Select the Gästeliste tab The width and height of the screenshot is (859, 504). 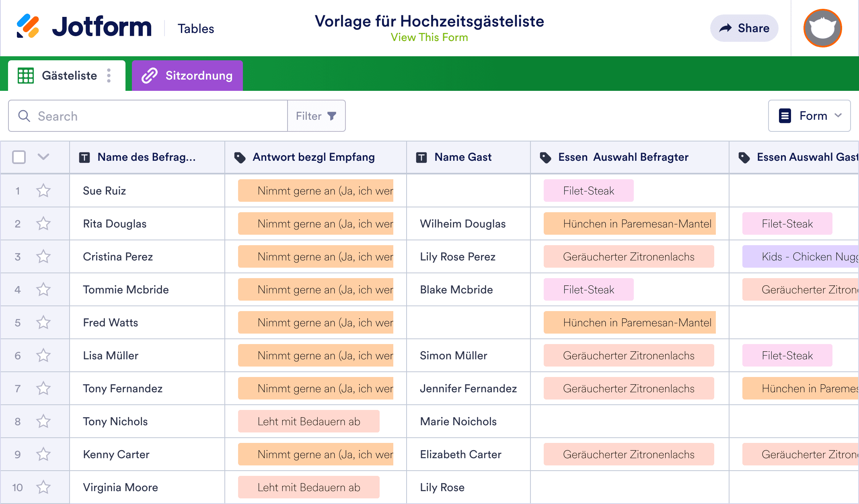coord(69,76)
